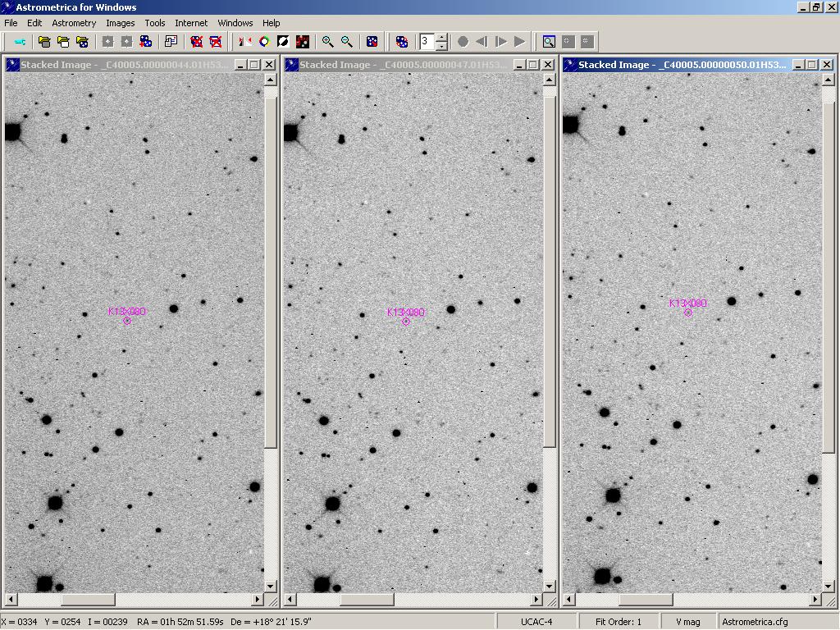The image size is (840, 630).
Task: Maximize the first stacked image window
Action: pyautogui.click(x=254, y=65)
